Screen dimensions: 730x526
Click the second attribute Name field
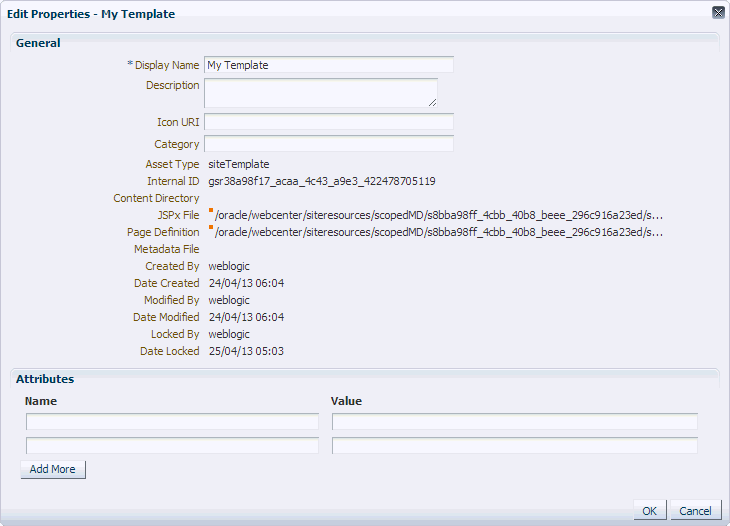tap(172, 445)
